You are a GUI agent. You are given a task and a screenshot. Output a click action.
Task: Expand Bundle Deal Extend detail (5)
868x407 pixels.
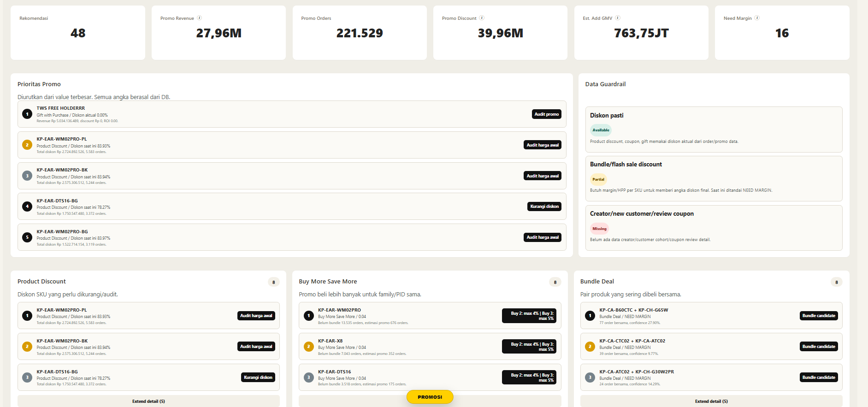(x=711, y=401)
